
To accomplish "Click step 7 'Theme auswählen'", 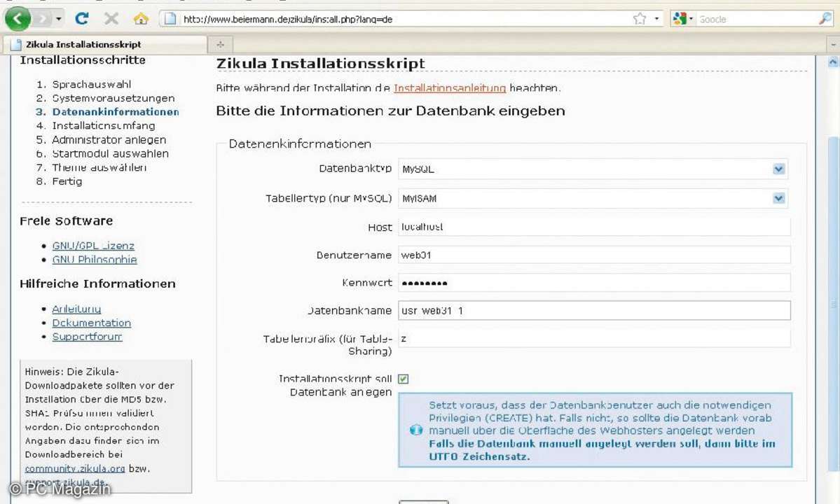I will point(99,167).
